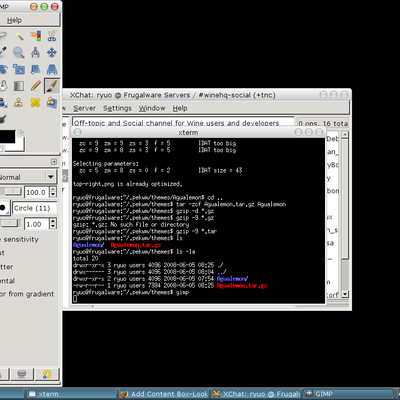Click the 'Selecting parameters:' terminal line
This screenshot has width=400, height=400.
click(105, 164)
